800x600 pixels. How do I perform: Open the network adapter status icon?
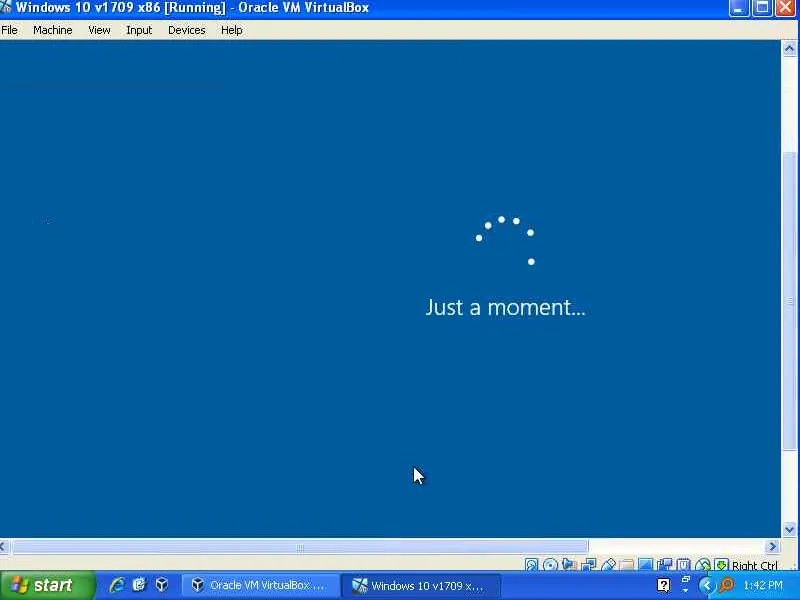tap(588, 565)
